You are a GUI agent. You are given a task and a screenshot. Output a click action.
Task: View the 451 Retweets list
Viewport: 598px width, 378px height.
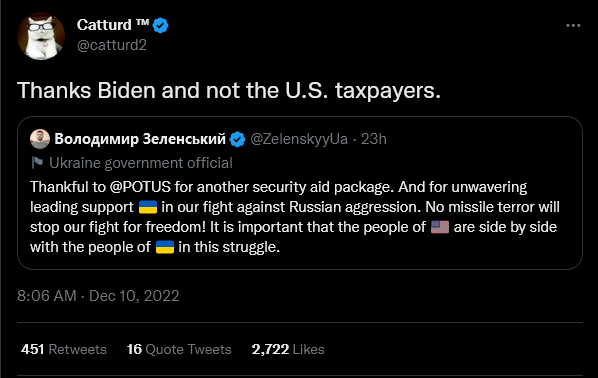pyautogui.click(x=64, y=349)
